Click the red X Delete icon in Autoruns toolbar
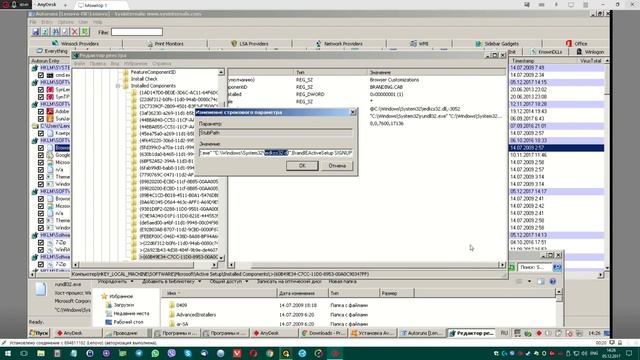 [x=75, y=32]
